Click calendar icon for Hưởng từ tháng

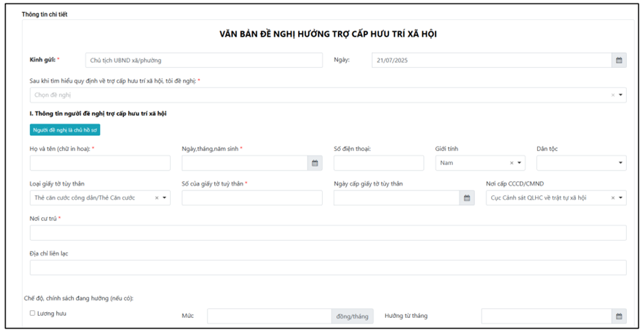pos(619,317)
